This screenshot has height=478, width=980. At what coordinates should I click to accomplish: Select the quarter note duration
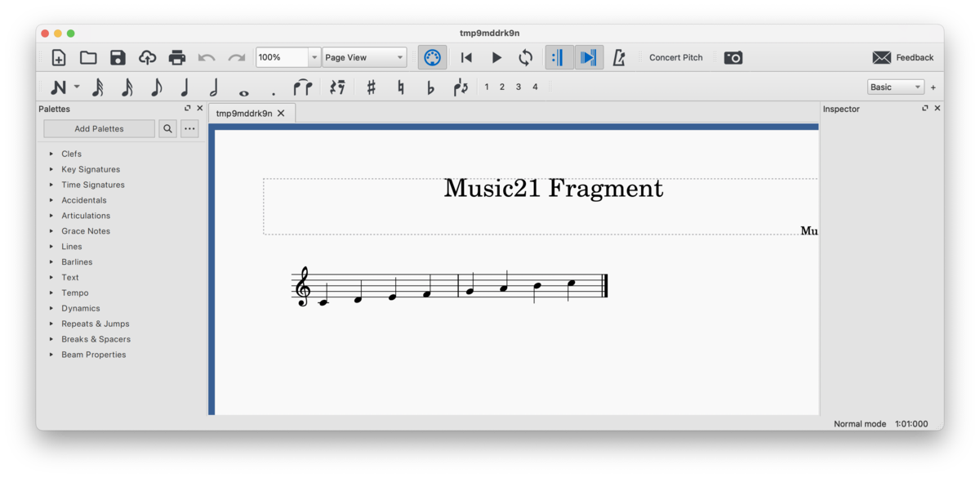tap(185, 87)
